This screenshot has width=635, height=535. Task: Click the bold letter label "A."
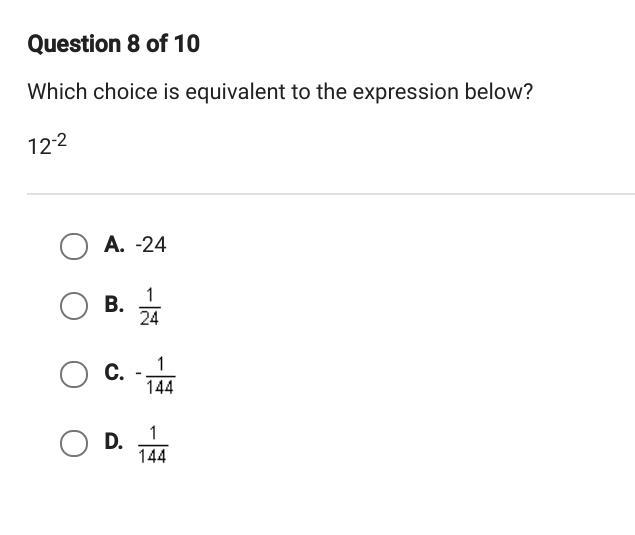coord(114,245)
